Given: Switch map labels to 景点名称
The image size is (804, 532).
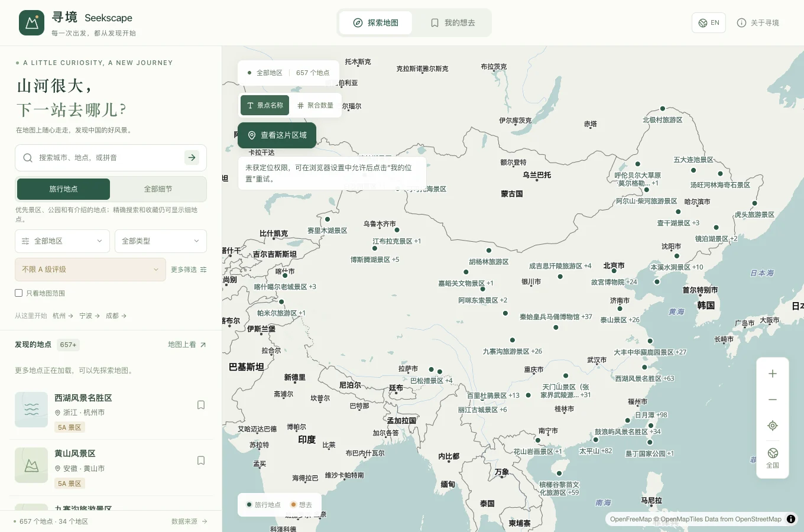Looking at the screenshot, I should tap(265, 105).
